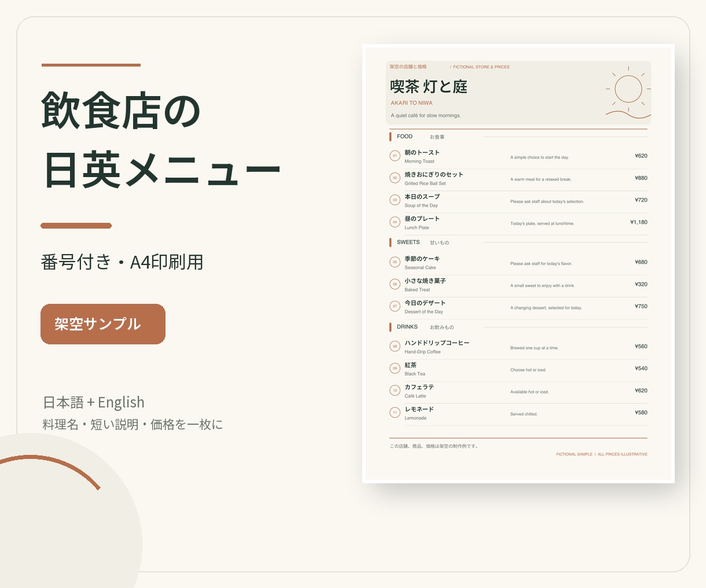
Task: Click the café name 喫茶 灯と庭
Action: point(429,87)
